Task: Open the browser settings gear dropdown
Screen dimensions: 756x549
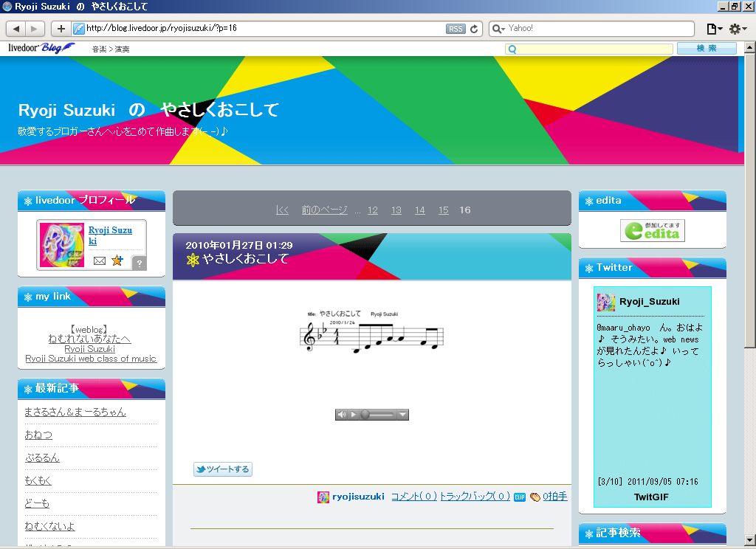Action: 738,29
